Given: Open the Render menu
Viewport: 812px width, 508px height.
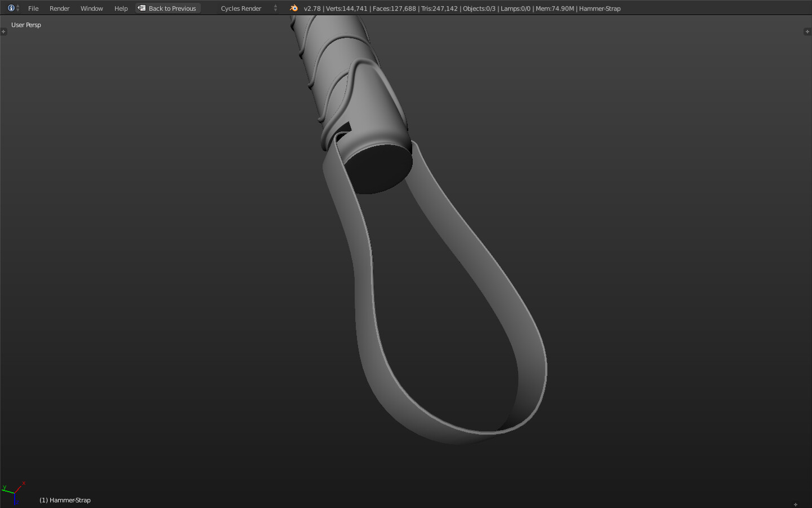Looking at the screenshot, I should 59,8.
